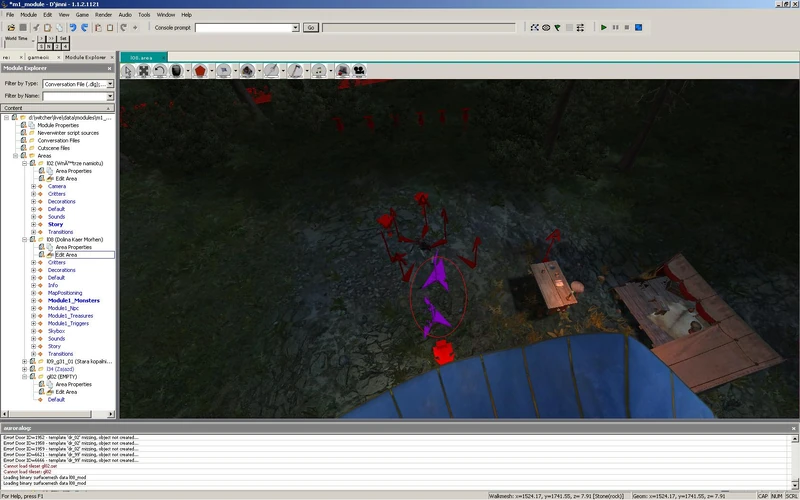Open the Filter by Type dropdown
800x500 pixels.
tap(110, 84)
